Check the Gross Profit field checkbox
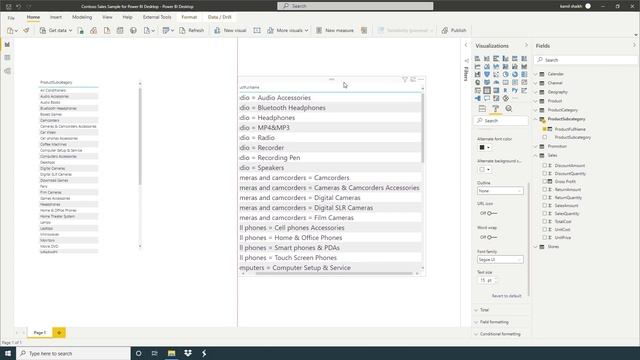Image resolution: width=640 pixels, height=360 pixels. point(545,181)
